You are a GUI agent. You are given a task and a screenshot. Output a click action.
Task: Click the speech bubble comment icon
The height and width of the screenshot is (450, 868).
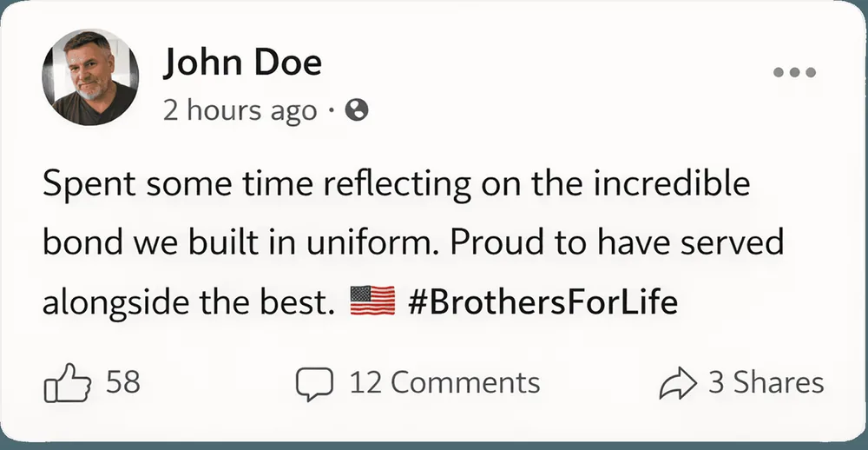point(314,383)
